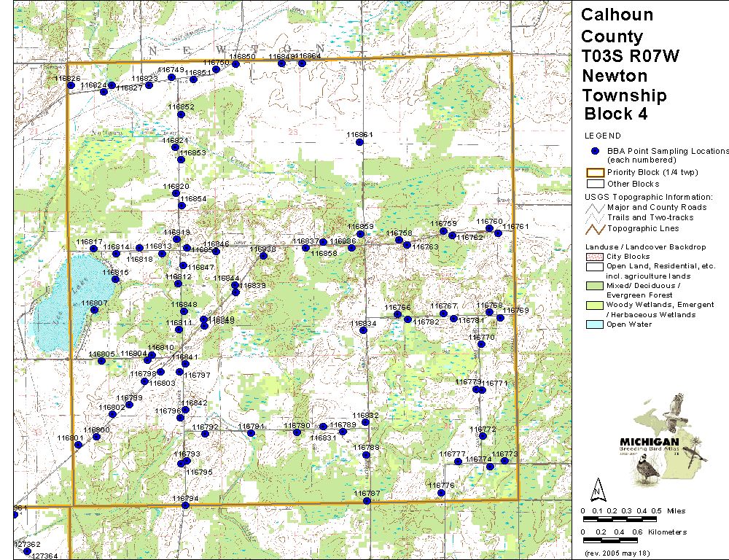Select sampling point 116807 beside the lake

[93, 310]
